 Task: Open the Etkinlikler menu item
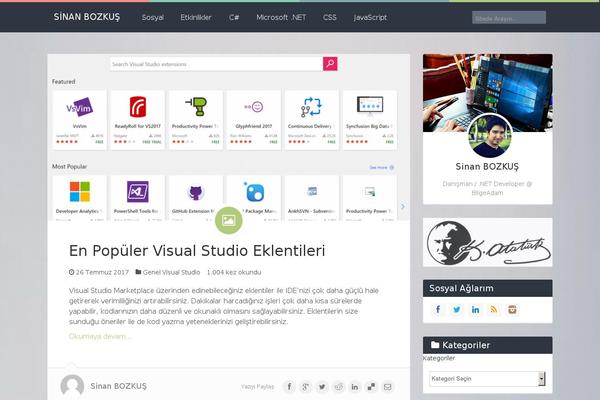coord(196,18)
